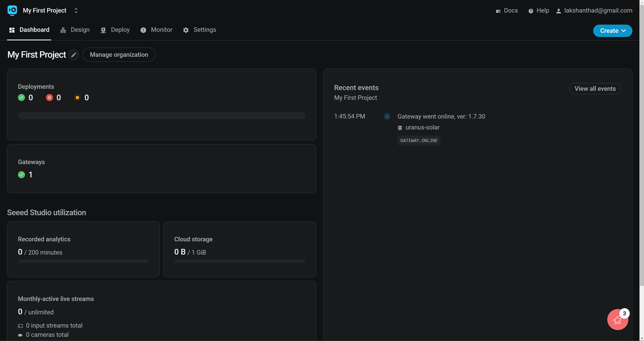
Task: Open the project switcher chevrons
Action: coord(76,11)
